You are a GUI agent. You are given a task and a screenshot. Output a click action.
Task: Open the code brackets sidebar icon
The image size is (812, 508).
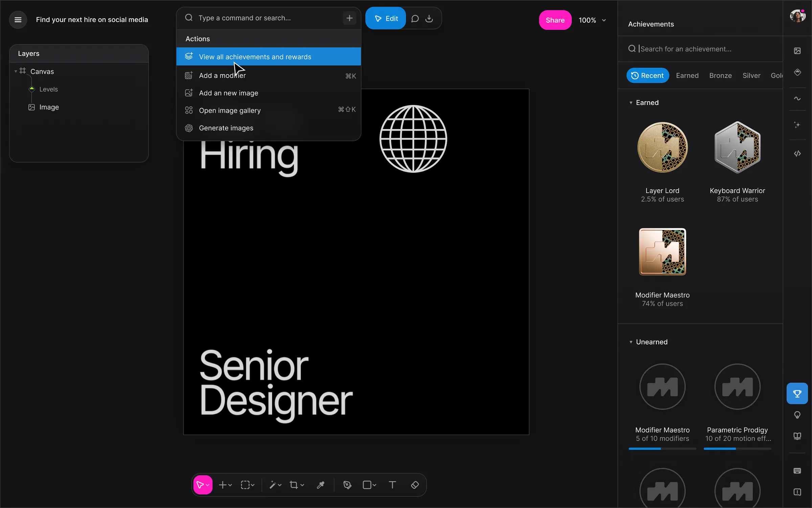[x=797, y=154]
